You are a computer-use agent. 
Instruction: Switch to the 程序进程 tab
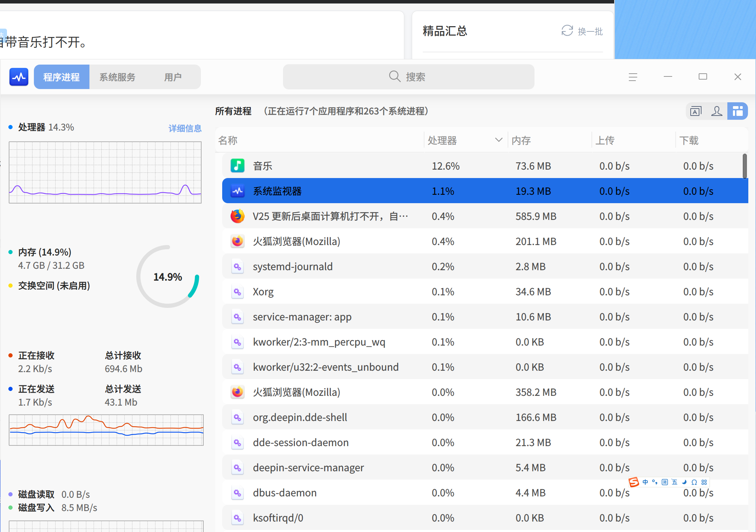61,77
